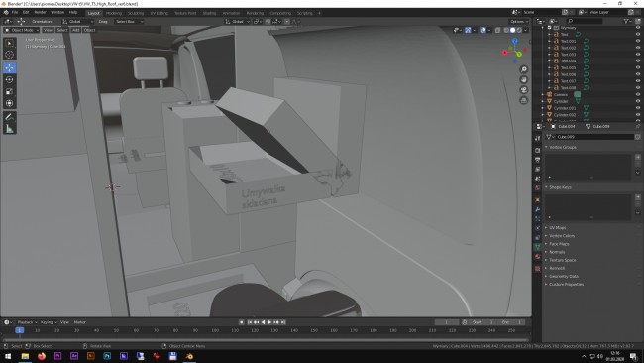644x363 pixels.
Task: Open the Object Mode dropdown
Action: click(x=22, y=30)
